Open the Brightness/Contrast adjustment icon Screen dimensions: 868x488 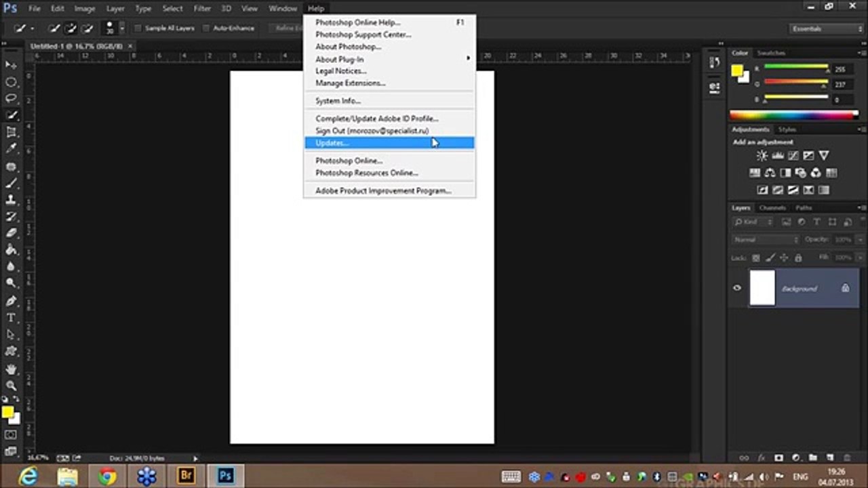coord(762,156)
